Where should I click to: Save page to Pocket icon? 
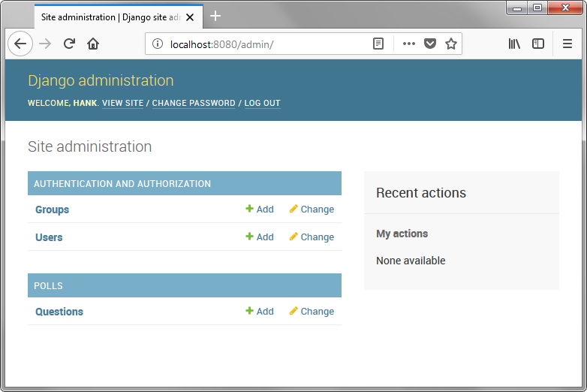[x=430, y=44]
